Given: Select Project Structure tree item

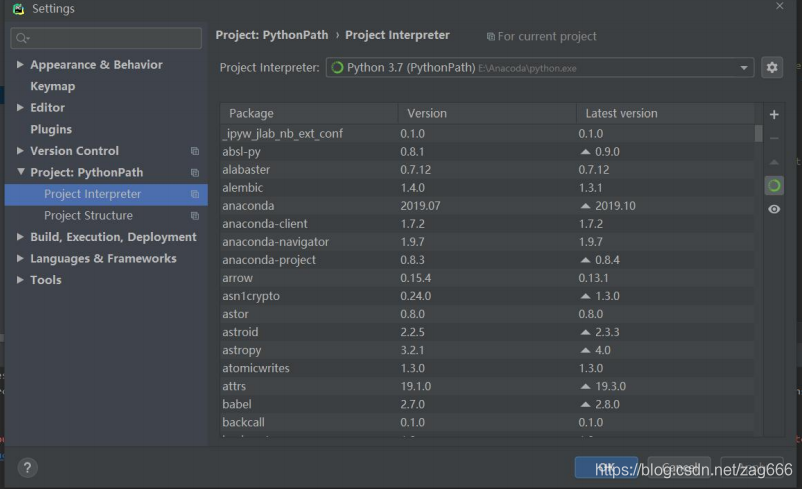Looking at the screenshot, I should coord(106,216).
